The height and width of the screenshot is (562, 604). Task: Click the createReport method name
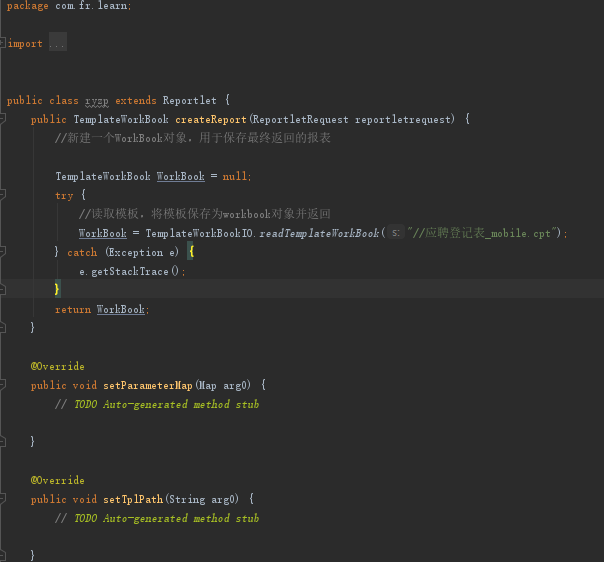[x=211, y=119]
